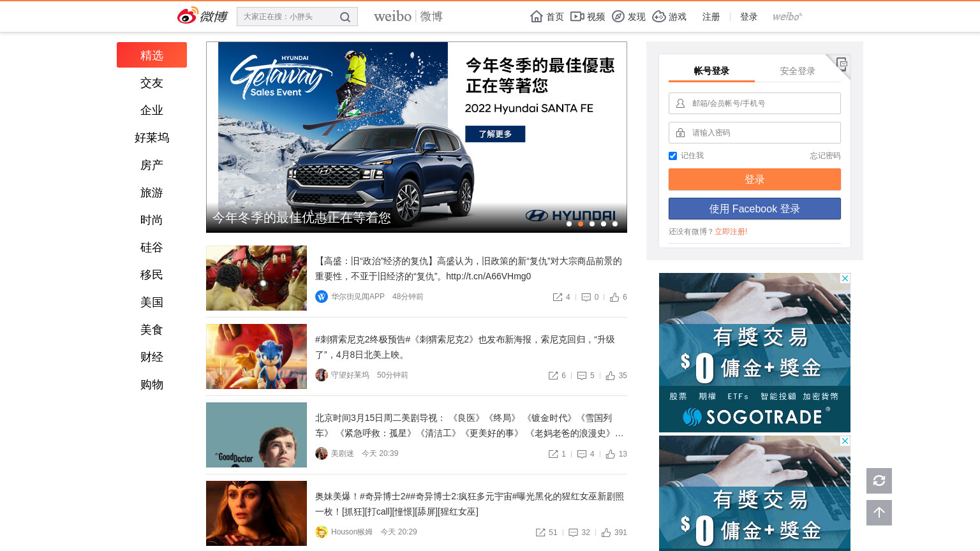Image resolution: width=980 pixels, height=551 pixels.
Task: Click repost icon on 高盛 post
Action: [558, 297]
